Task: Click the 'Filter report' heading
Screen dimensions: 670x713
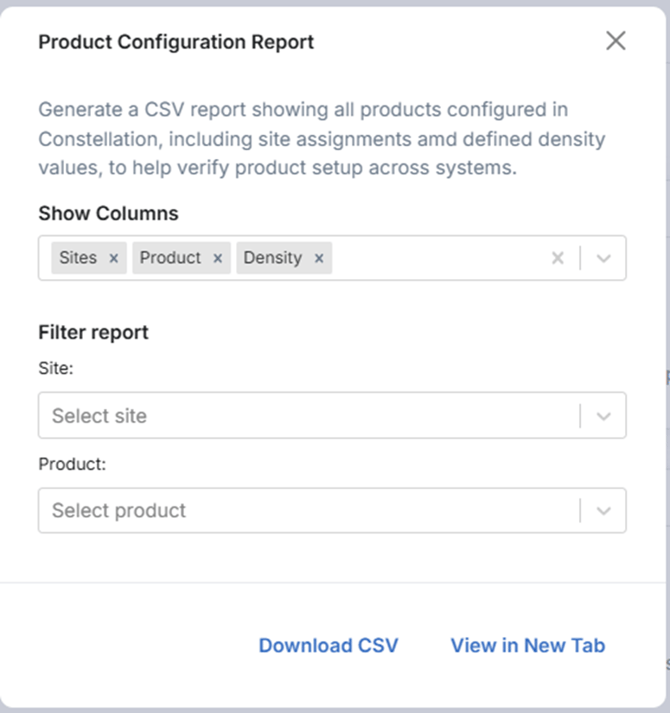Action: click(x=93, y=333)
